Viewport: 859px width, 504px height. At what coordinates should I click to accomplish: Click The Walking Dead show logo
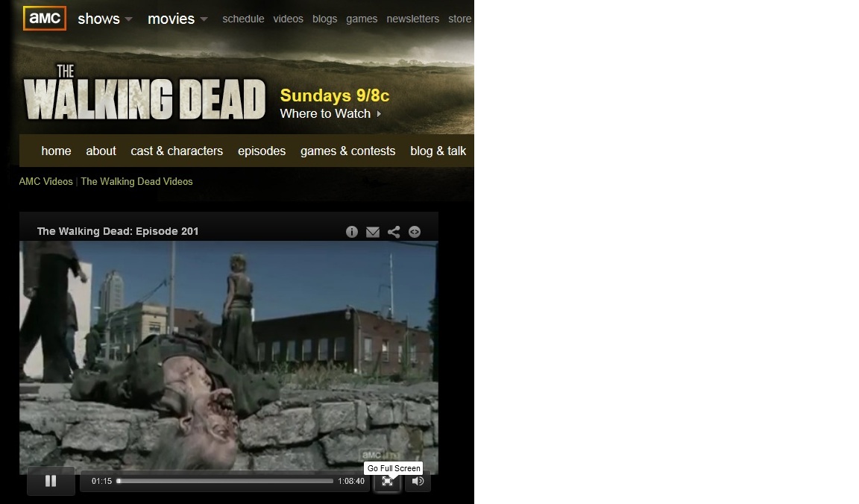pyautogui.click(x=145, y=92)
